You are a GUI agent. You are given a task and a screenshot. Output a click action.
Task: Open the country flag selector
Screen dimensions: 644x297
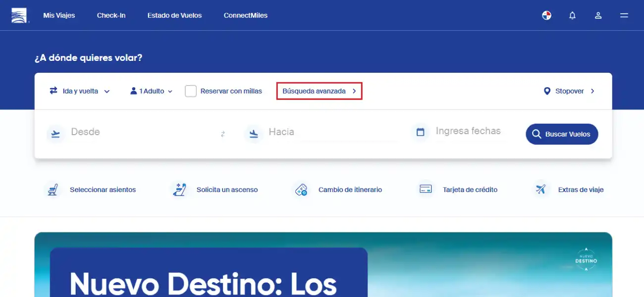click(546, 15)
